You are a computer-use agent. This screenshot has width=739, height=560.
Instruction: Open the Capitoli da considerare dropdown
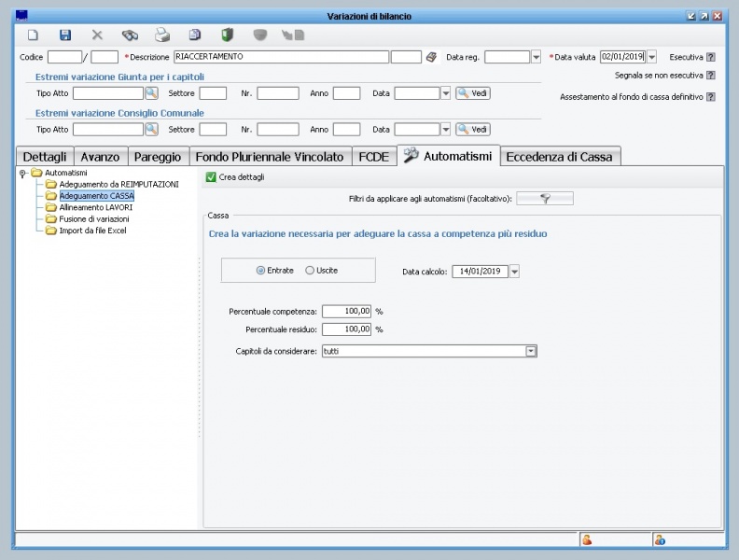[531, 351]
